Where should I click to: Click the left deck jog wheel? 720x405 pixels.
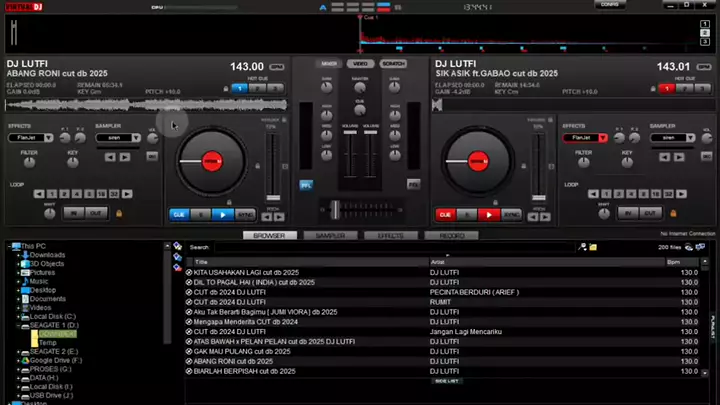211,160
